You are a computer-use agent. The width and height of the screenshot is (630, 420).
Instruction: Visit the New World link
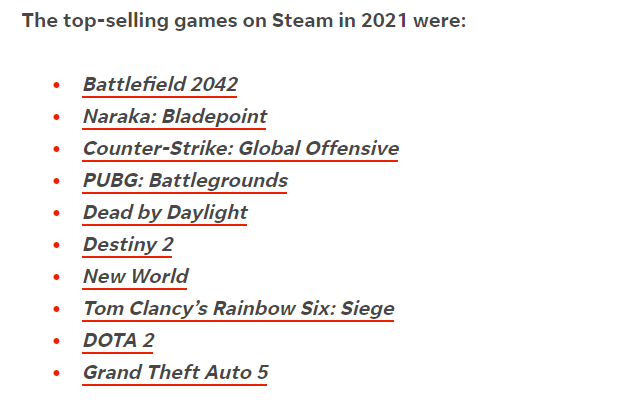pyautogui.click(x=135, y=276)
